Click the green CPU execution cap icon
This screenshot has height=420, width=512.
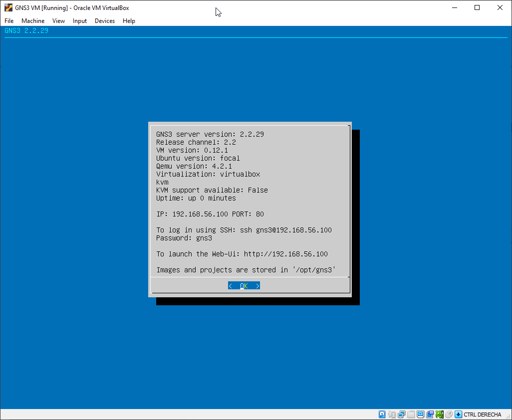[x=440, y=415]
